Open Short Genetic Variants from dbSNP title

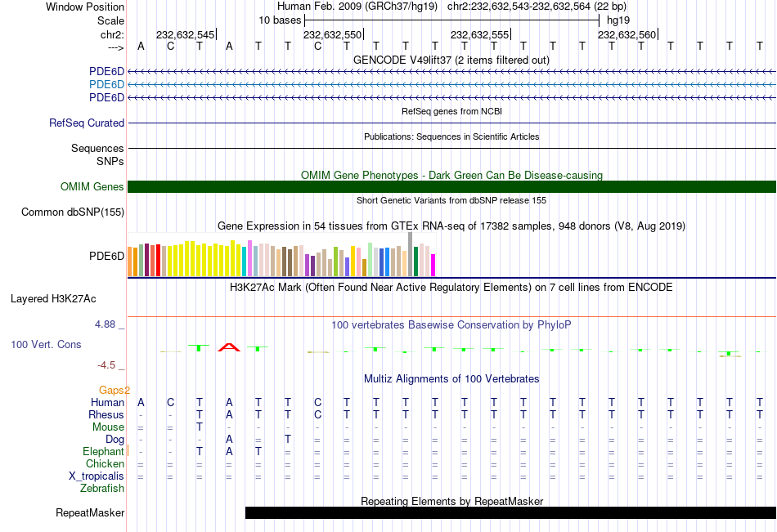[x=451, y=200]
